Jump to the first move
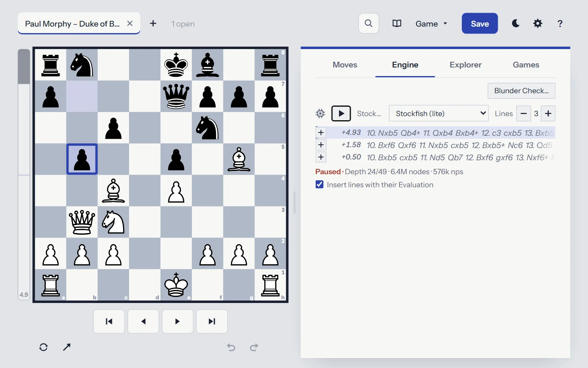The width and height of the screenshot is (588, 368). 109,321
